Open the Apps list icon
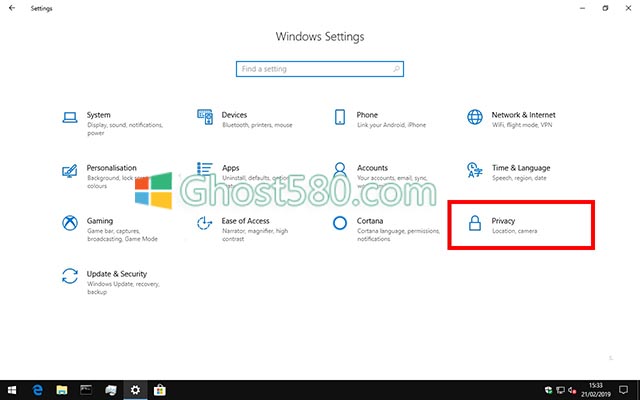The height and width of the screenshot is (400, 640). pyautogui.click(x=205, y=168)
